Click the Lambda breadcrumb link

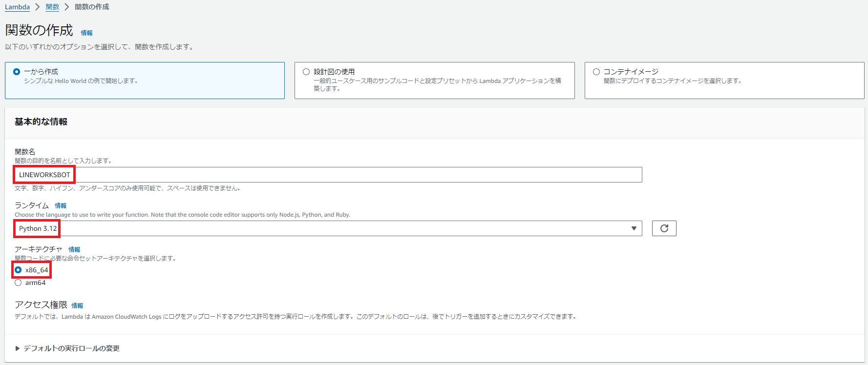point(17,7)
